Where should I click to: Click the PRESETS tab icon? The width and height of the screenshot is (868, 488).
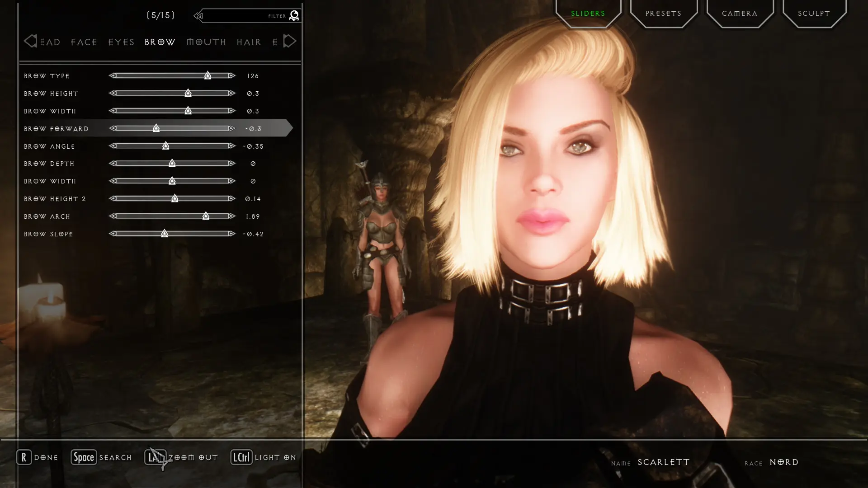tap(664, 13)
